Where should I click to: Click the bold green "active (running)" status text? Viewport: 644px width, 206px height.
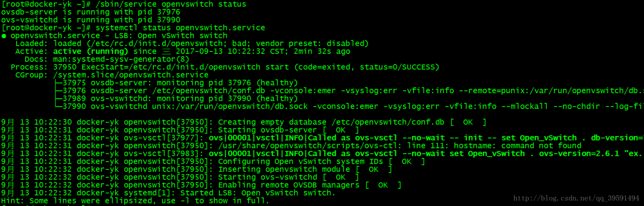[x=91, y=51]
